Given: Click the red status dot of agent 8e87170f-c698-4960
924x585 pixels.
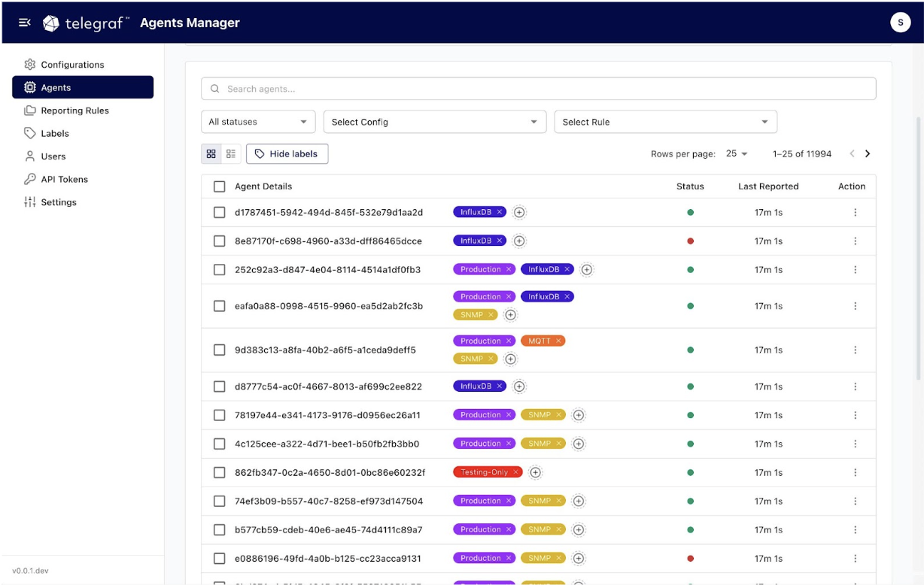Looking at the screenshot, I should [690, 241].
